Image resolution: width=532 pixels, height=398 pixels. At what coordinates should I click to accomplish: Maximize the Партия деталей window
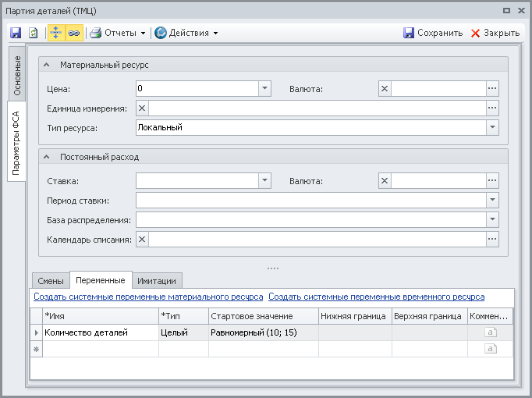point(506,10)
